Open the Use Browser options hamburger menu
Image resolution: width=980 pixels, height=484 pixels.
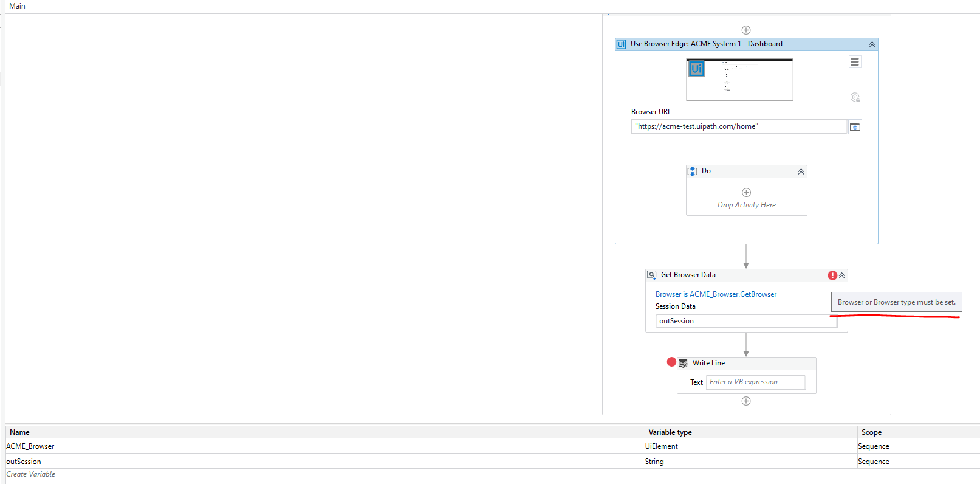click(x=855, y=62)
